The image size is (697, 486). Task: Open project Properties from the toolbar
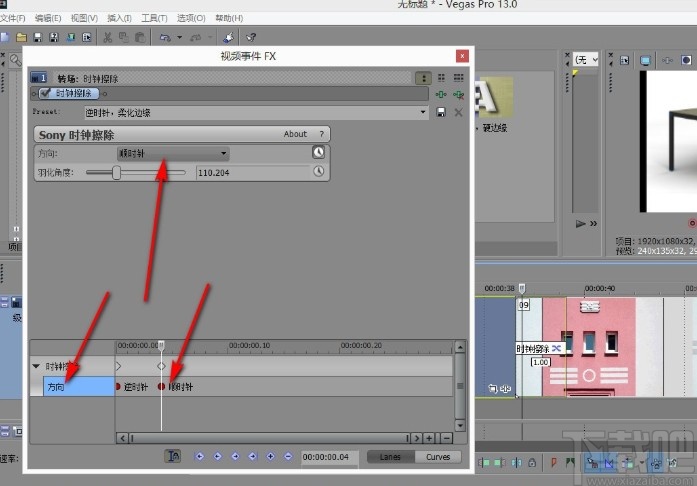tap(87, 37)
